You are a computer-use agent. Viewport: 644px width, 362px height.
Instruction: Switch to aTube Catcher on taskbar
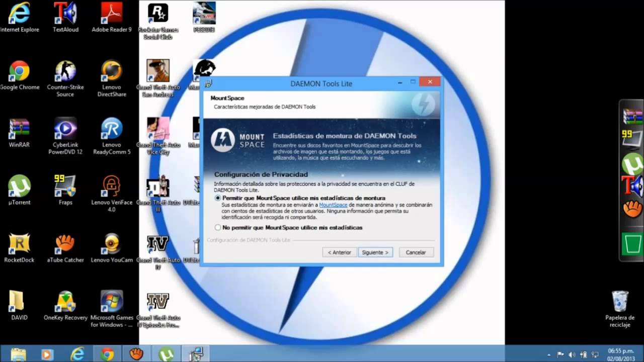pyautogui.click(x=136, y=354)
